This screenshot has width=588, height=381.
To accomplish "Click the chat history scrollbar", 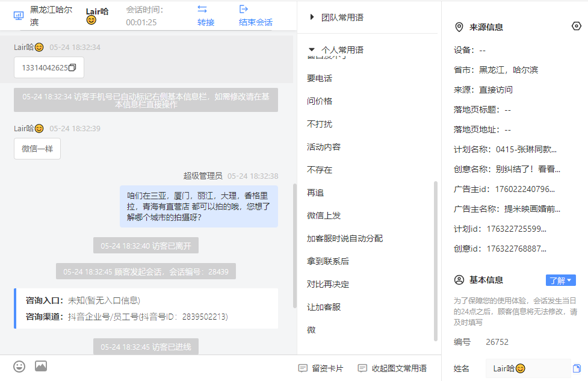I will point(295,246).
